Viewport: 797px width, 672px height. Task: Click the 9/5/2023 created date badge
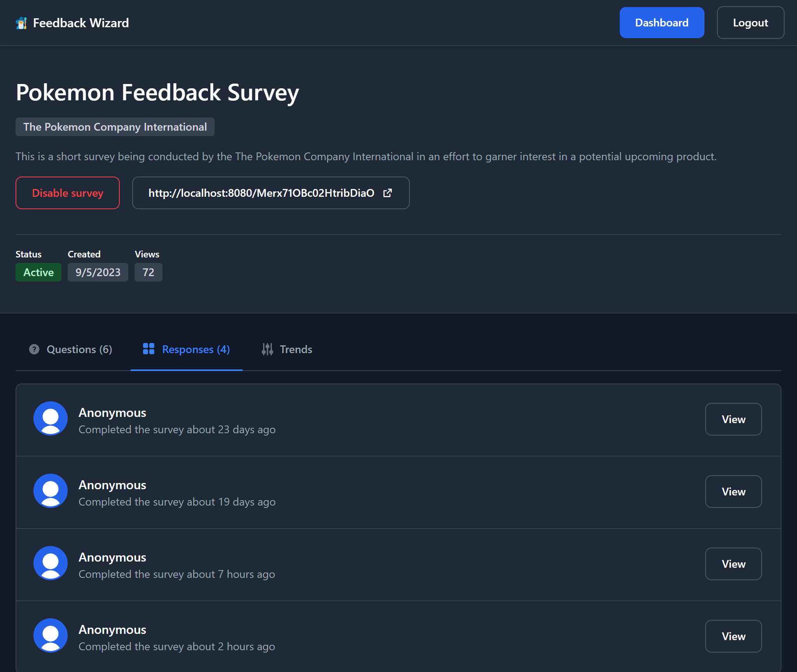tap(98, 272)
